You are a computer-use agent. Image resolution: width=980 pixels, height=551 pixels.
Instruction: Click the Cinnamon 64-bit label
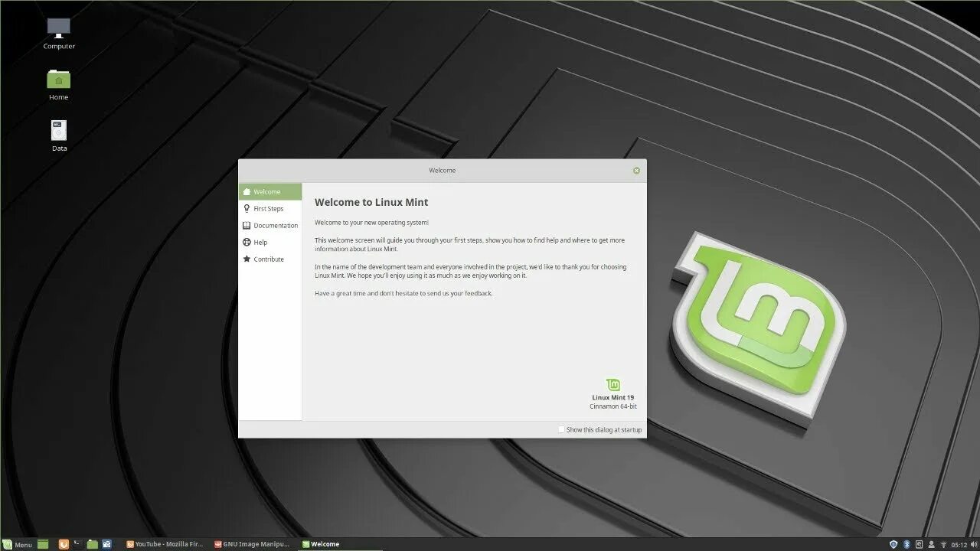point(612,406)
